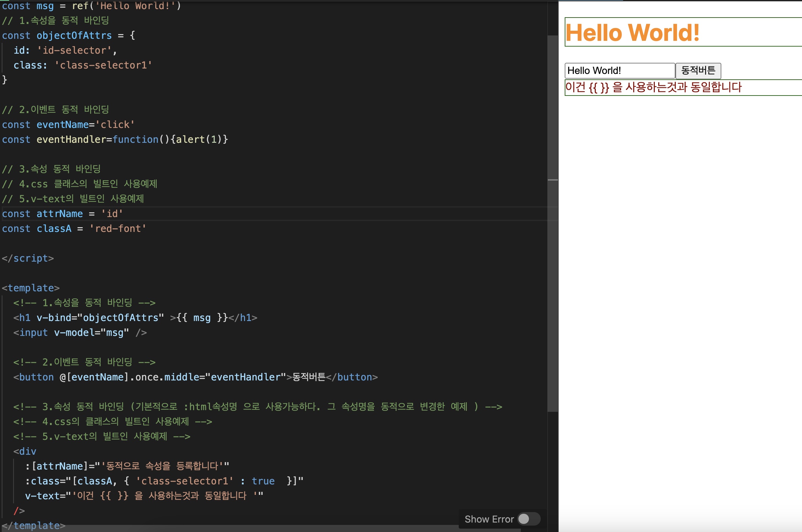Click the const classA = 'red-font' line
The image size is (802, 532).
[74, 228]
